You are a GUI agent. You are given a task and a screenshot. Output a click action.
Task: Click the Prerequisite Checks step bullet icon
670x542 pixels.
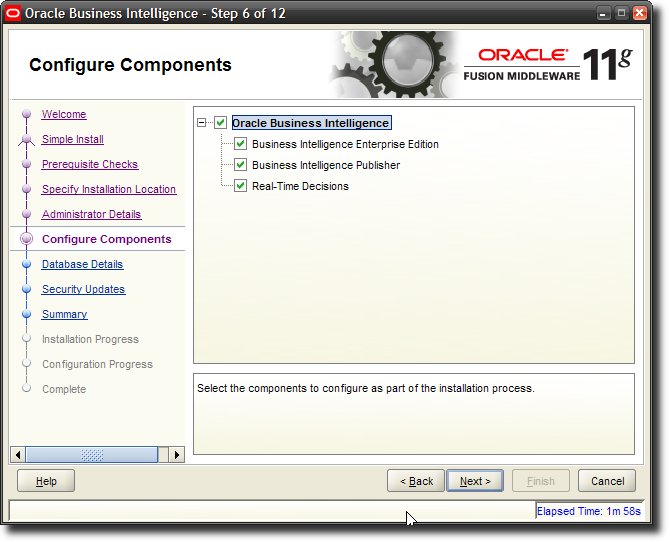click(26, 164)
